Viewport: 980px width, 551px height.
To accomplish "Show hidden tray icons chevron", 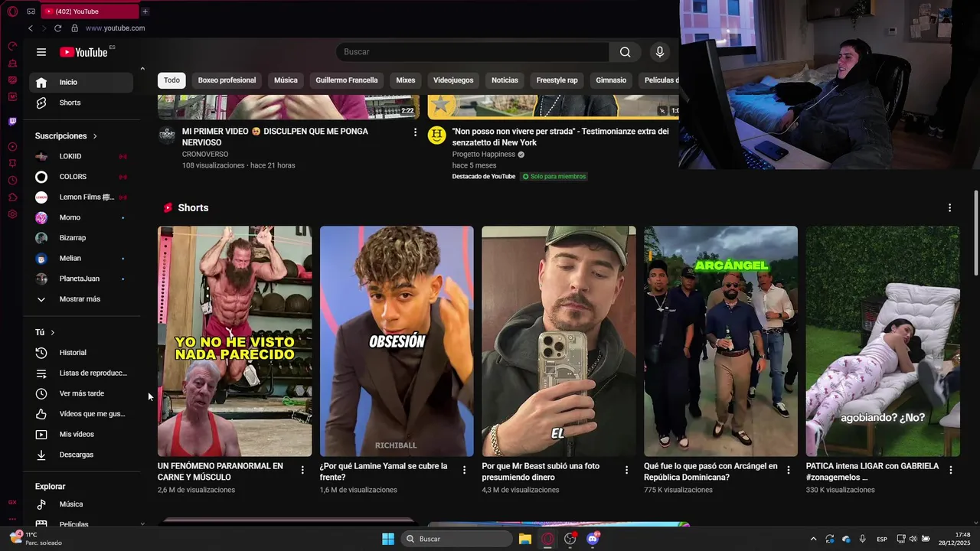I will click(x=813, y=539).
